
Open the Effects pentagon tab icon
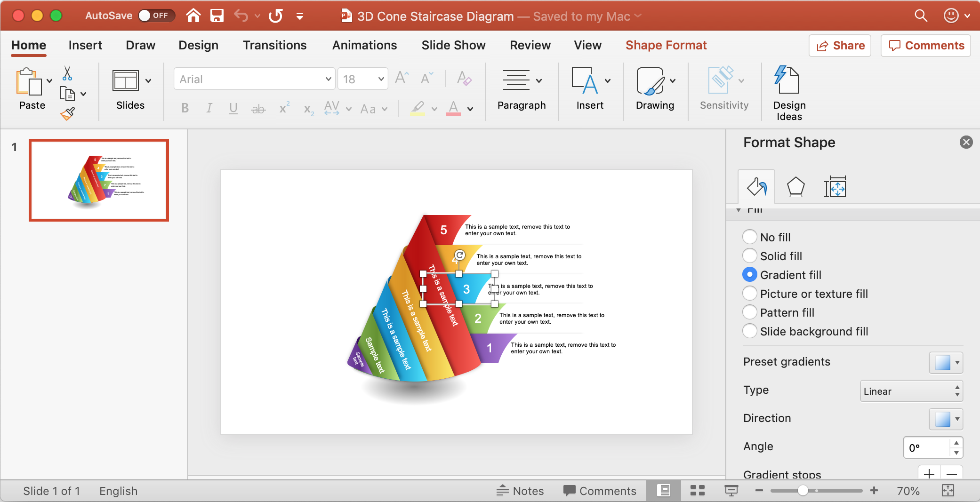tap(795, 187)
